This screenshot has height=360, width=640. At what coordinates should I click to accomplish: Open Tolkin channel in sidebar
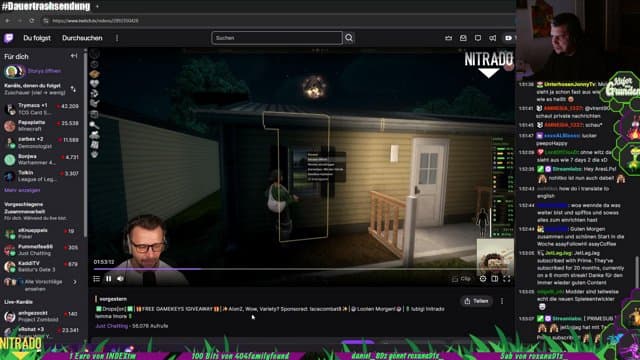coord(42,176)
